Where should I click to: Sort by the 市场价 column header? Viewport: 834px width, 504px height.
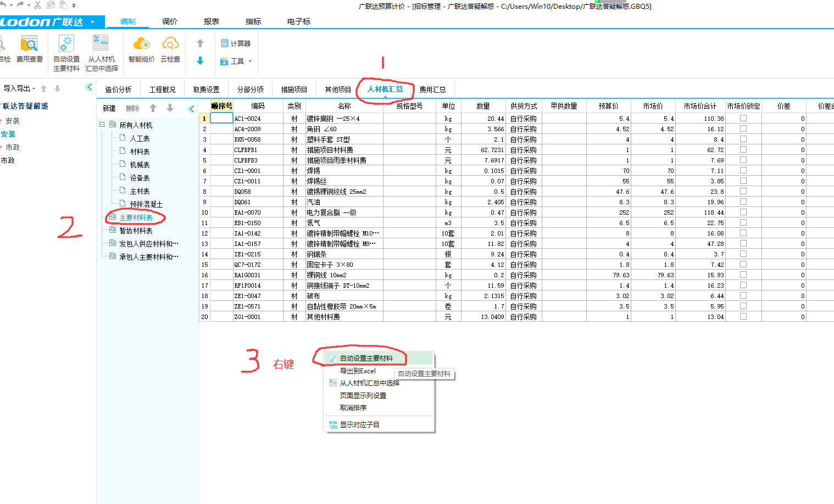[x=653, y=106]
